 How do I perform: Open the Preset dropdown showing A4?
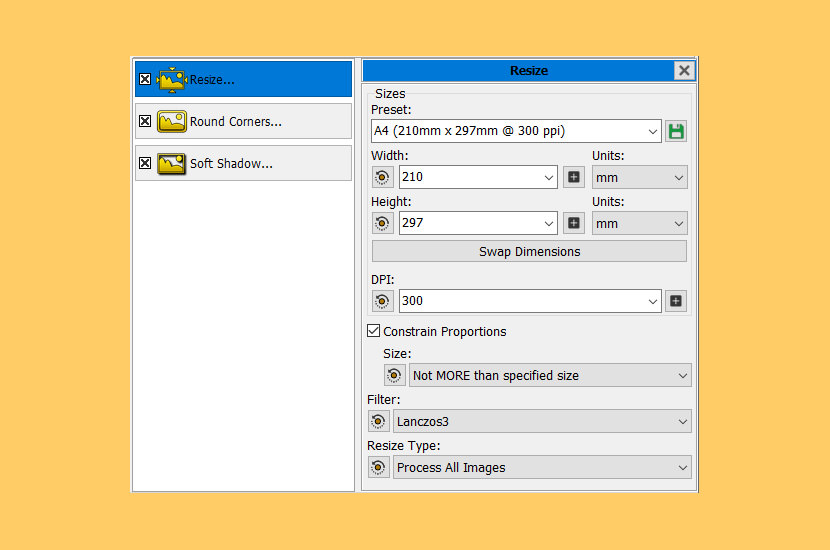[x=516, y=131]
